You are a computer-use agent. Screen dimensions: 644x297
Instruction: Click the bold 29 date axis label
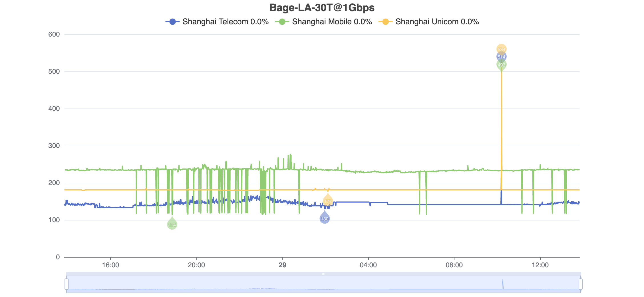tap(282, 265)
